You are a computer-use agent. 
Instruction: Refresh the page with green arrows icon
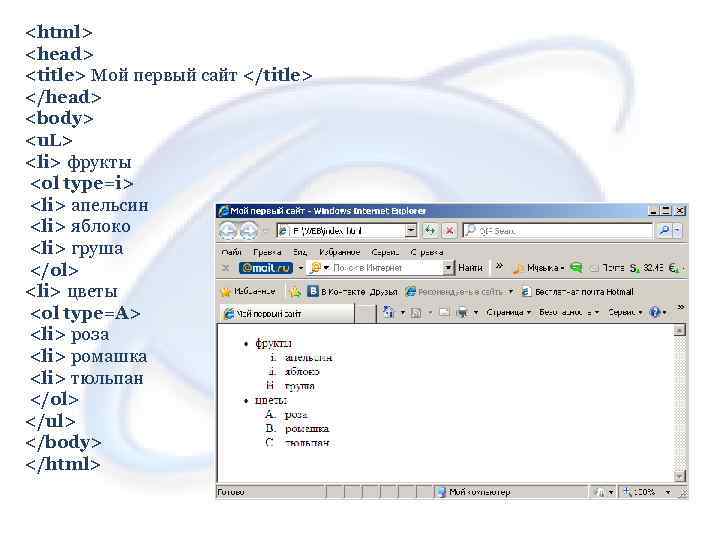429,231
